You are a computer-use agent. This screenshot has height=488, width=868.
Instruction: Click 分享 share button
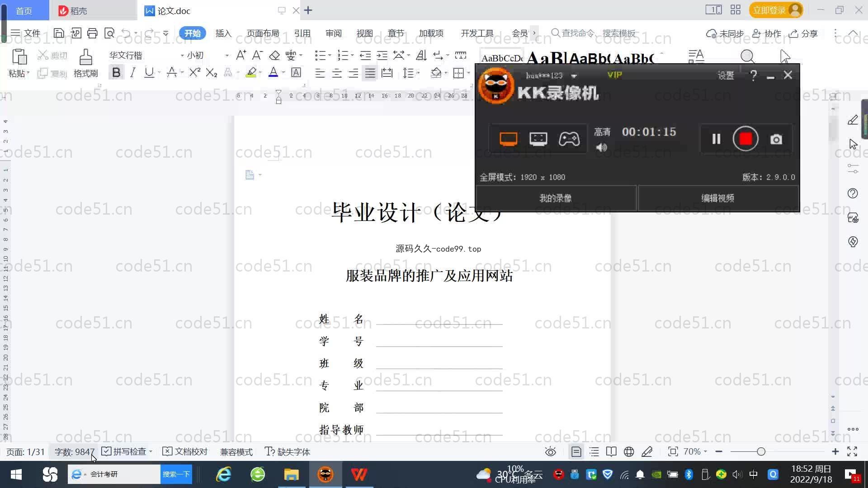(803, 33)
